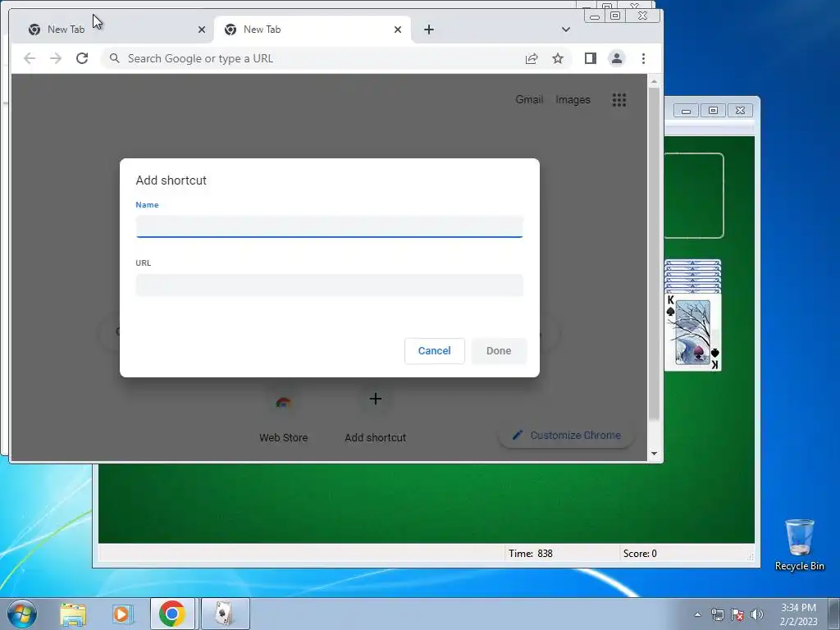The image size is (840, 630).
Task: Open the Recycle Bin desktop icon
Action: point(799,545)
